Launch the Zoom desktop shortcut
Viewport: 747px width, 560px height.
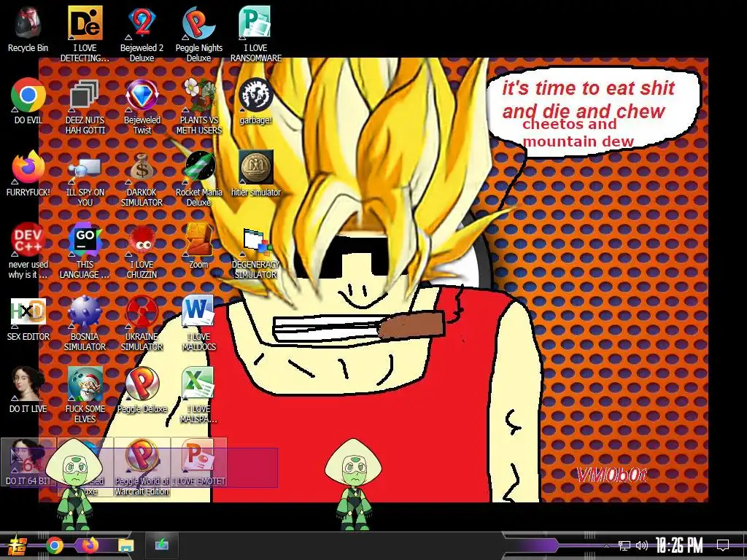pos(198,246)
